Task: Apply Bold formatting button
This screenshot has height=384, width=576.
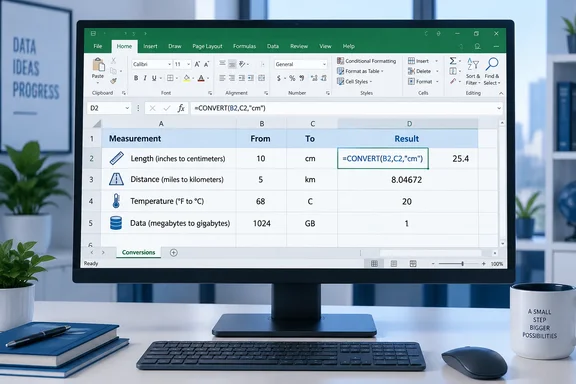Action: [136, 78]
